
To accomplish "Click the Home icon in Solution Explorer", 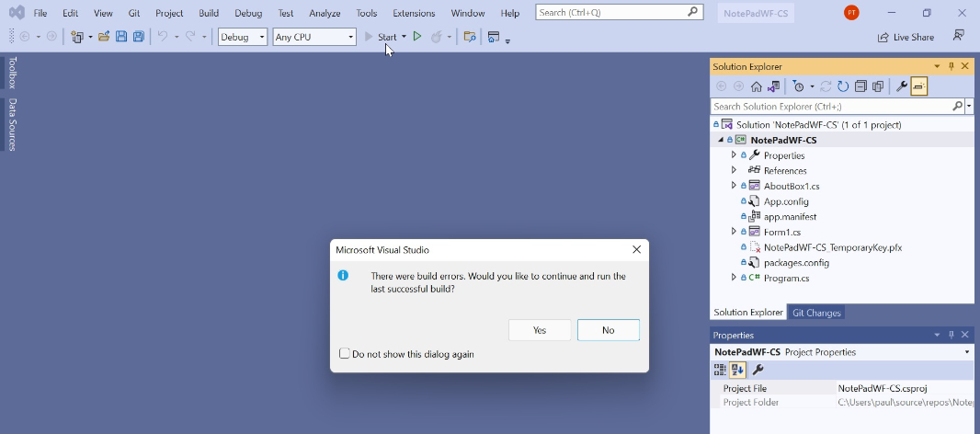I will 757,87.
